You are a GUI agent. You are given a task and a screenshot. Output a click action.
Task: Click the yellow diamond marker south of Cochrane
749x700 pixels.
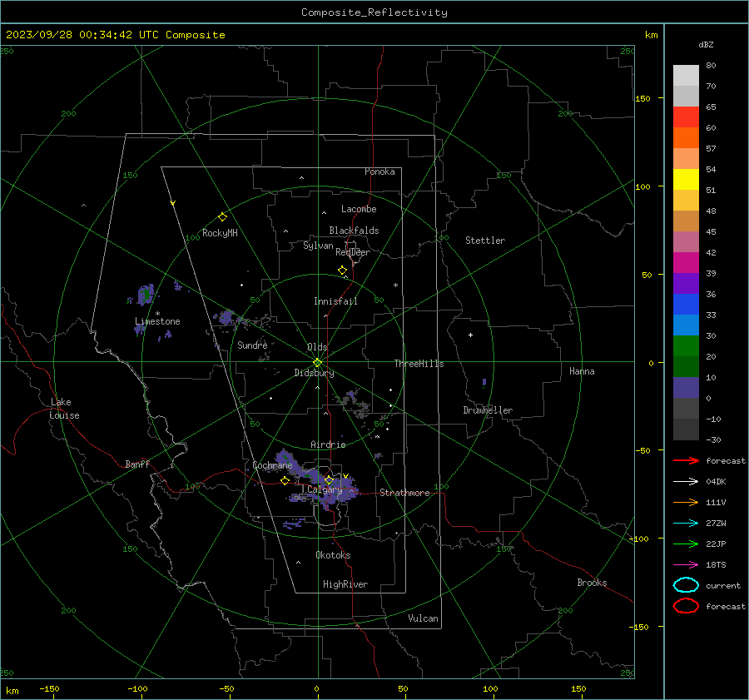point(285,481)
